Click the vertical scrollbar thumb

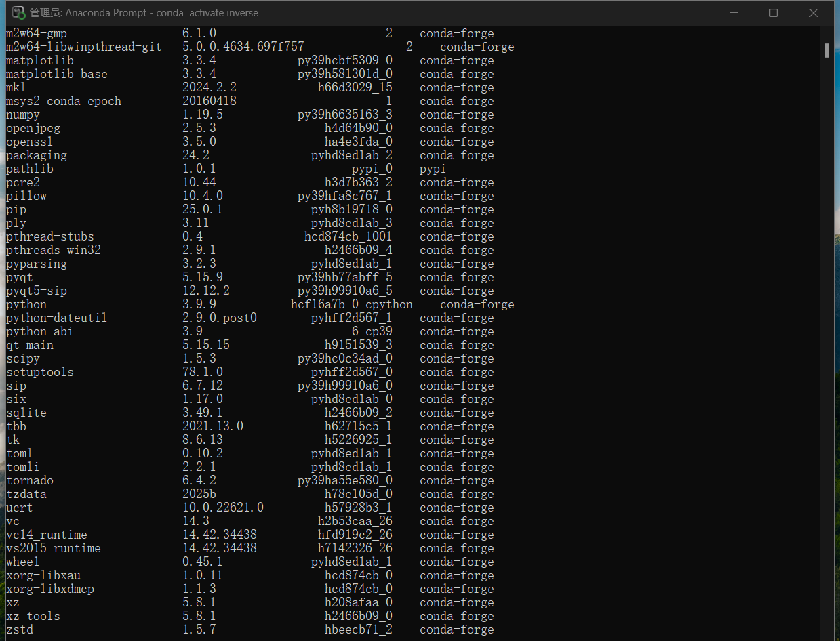pos(827,50)
